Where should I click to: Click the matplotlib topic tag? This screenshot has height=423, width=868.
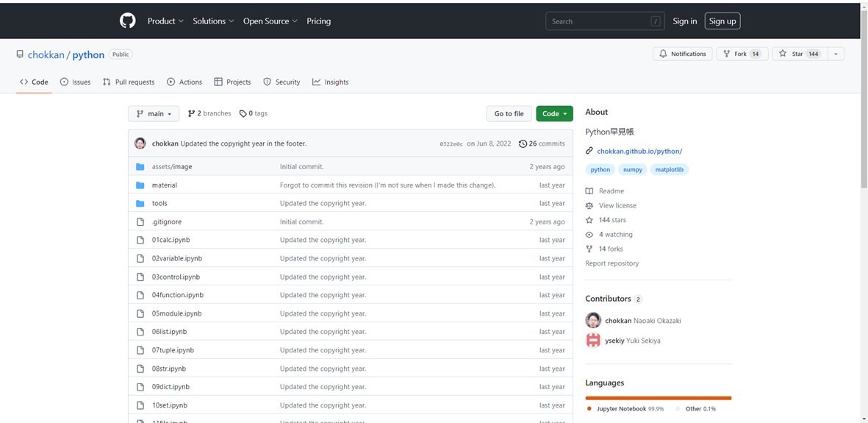670,170
